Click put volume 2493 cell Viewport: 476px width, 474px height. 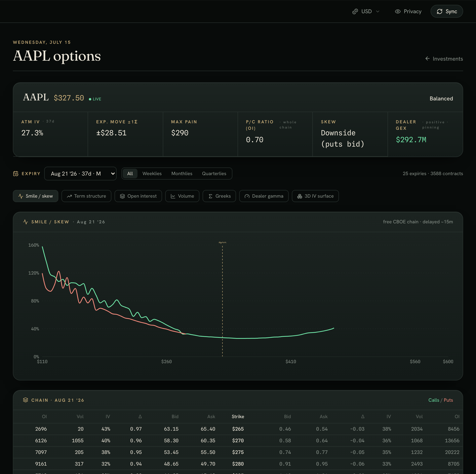tap(417, 464)
